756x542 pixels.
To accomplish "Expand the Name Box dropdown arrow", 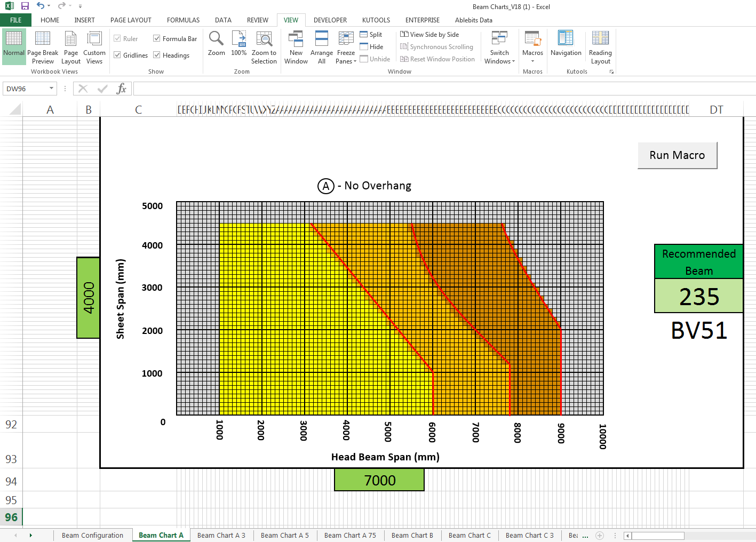I will coord(51,89).
